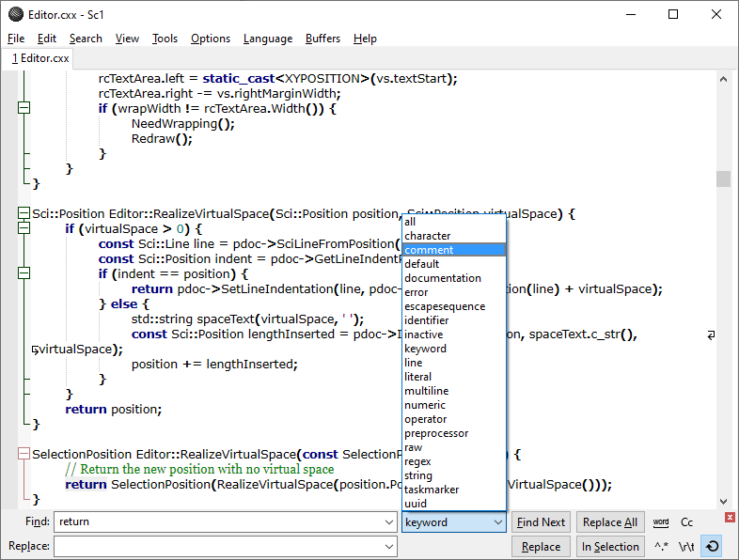
Task: Click the In Selection button
Action: pos(610,546)
